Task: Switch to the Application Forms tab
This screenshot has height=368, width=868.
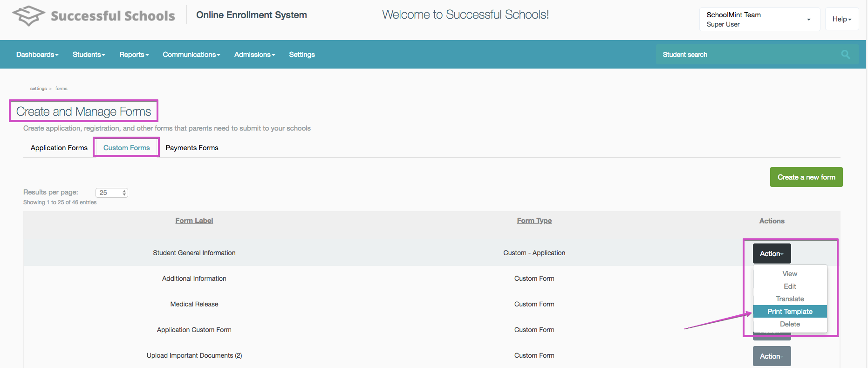Action: pos(59,148)
